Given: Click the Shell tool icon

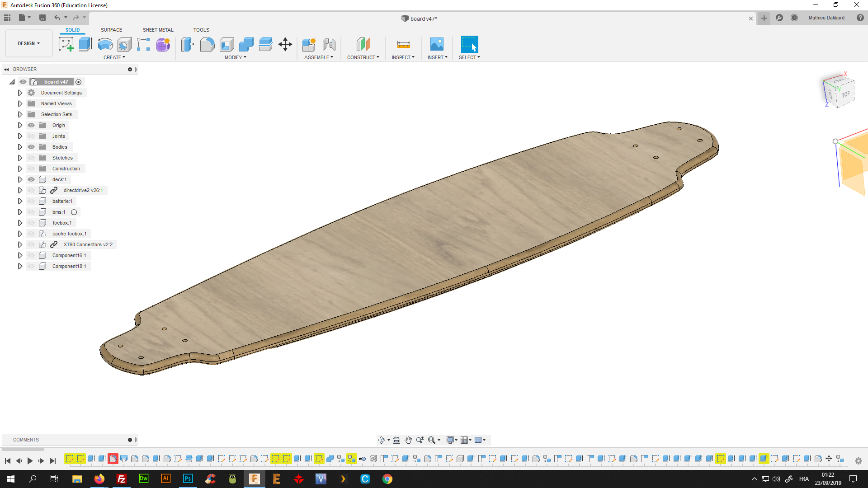Looking at the screenshot, I should tap(227, 44).
